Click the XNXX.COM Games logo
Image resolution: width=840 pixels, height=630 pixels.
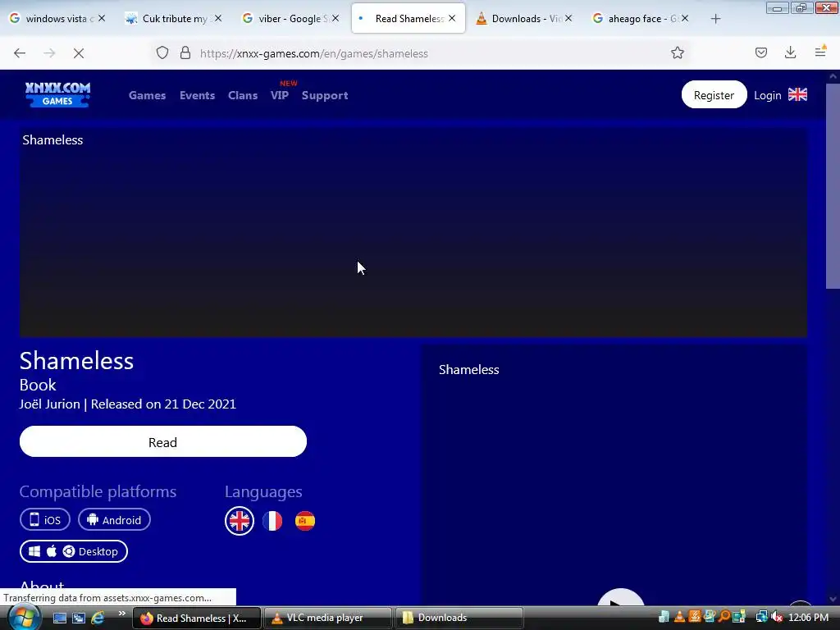57,95
